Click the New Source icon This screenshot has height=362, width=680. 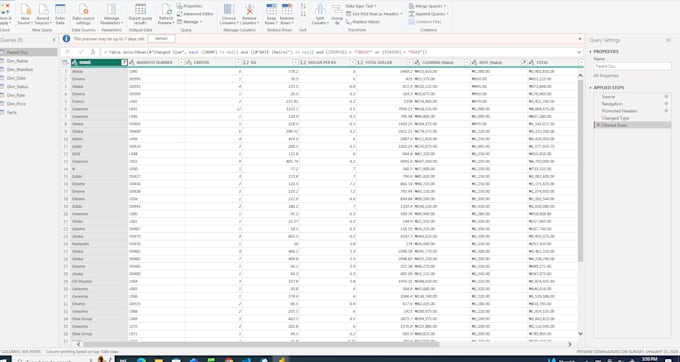(x=25, y=10)
